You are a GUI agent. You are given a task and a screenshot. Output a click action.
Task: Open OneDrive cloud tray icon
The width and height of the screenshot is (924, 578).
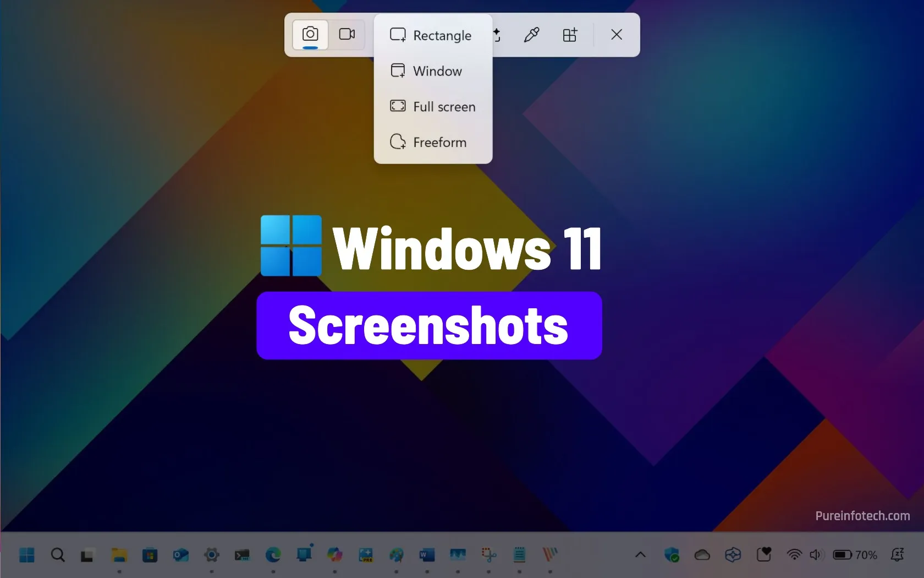(x=702, y=555)
